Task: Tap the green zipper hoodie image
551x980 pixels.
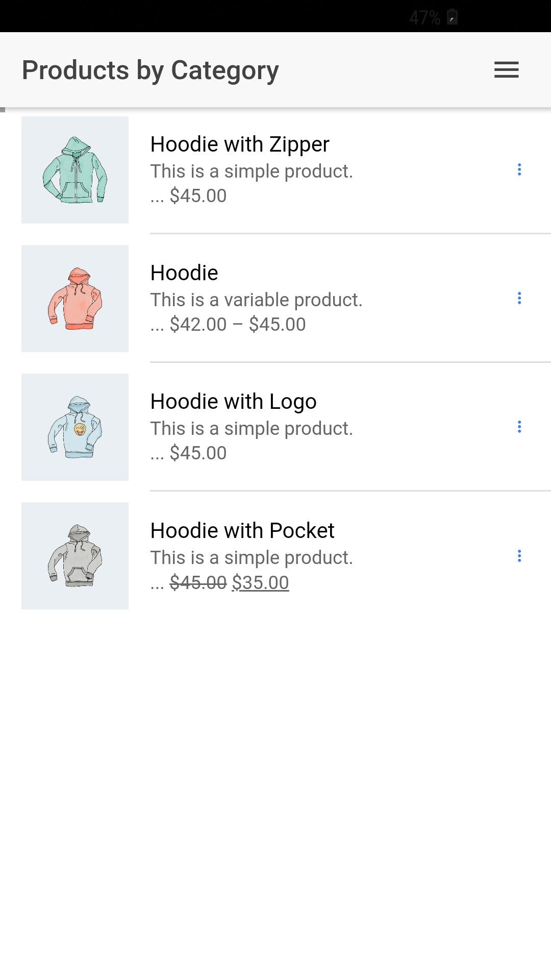Action: pyautogui.click(x=75, y=170)
